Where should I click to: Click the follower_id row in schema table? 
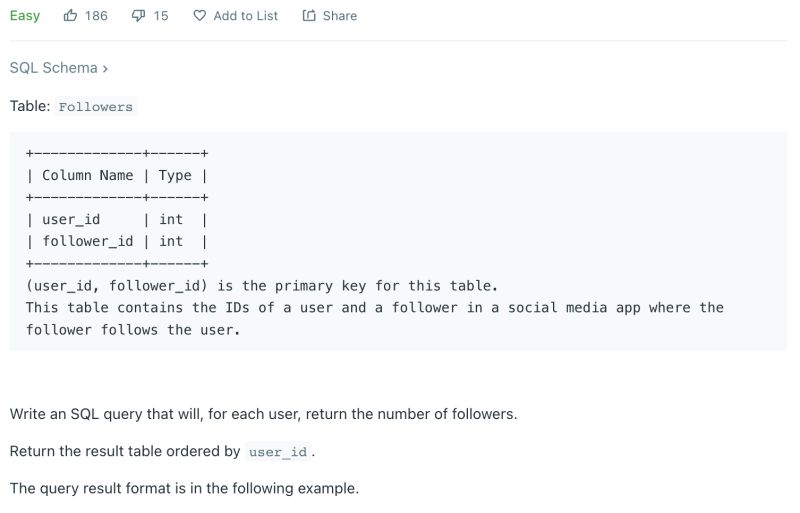click(x=117, y=241)
